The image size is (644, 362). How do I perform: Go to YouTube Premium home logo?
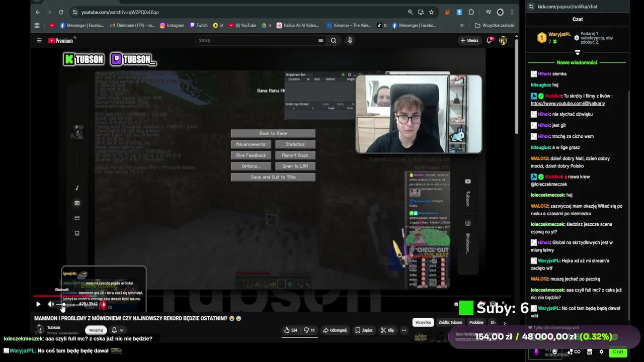pyautogui.click(x=61, y=41)
